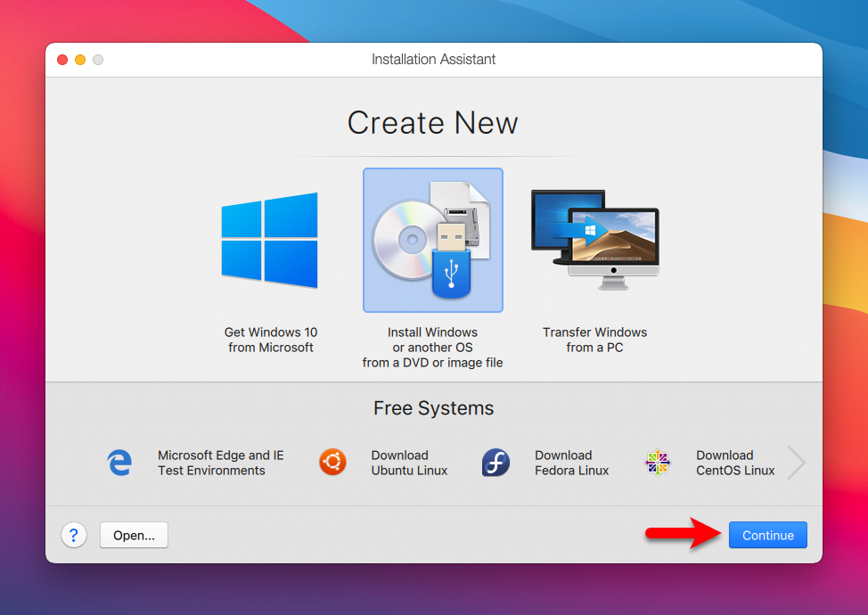Screen dimensions: 868x615
Task: Choose "Download CentOS Linux" text
Action: pyautogui.click(x=735, y=463)
